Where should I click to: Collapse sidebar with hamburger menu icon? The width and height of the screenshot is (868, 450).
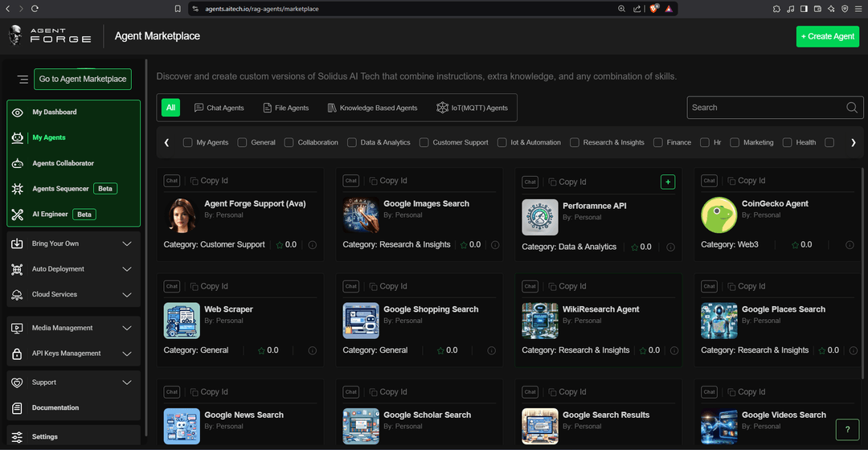(23, 79)
